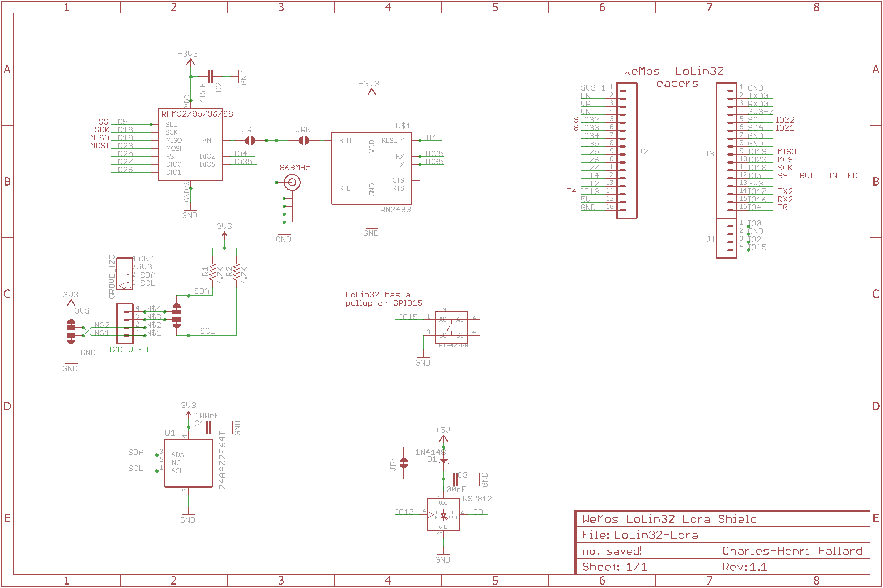Click the JRN solder jumper symbol
This screenshot has width=883, height=588.
(304, 141)
